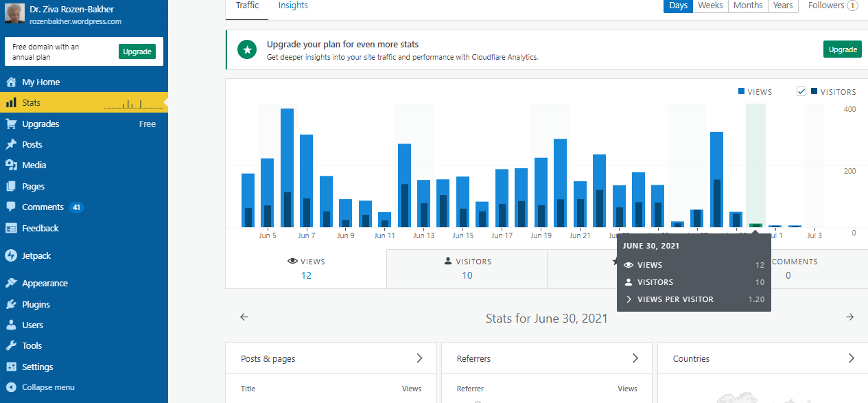Click rozenbakher.wordpress.com site address
This screenshot has width=868, height=403.
(75, 21)
